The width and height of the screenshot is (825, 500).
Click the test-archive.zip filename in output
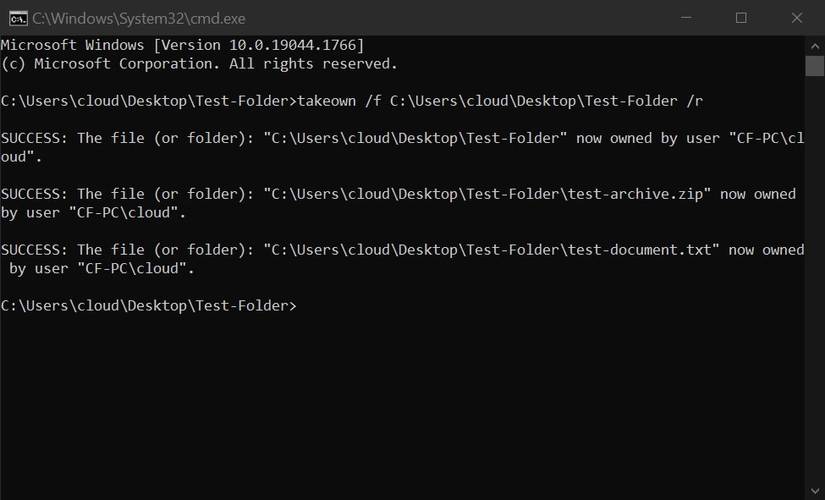click(640, 194)
